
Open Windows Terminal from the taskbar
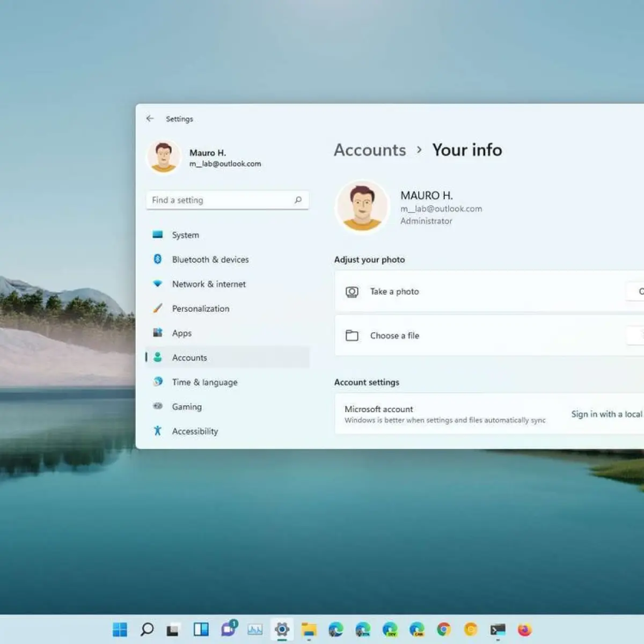pos(497,630)
